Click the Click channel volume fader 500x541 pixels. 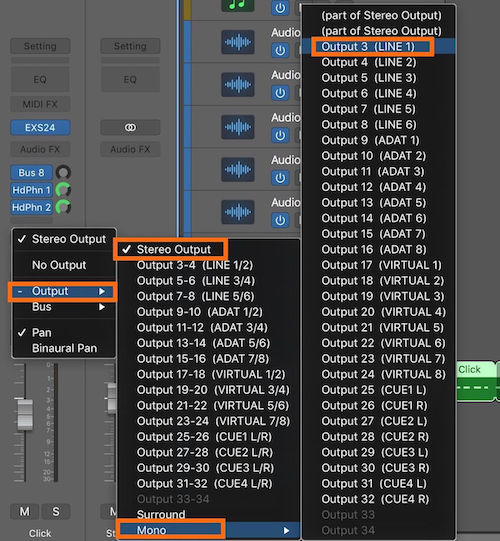[x=25, y=414]
